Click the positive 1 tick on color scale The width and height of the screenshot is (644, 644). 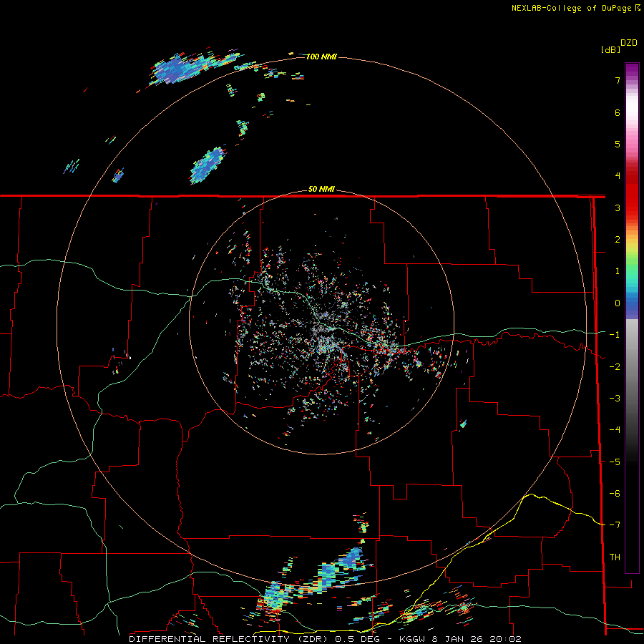pyautogui.click(x=618, y=271)
